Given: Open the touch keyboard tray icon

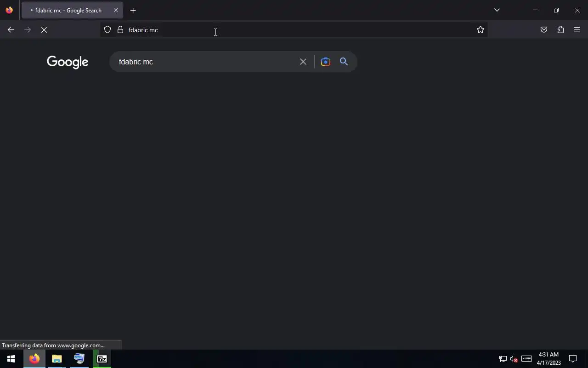Looking at the screenshot, I should pyautogui.click(x=526, y=359).
